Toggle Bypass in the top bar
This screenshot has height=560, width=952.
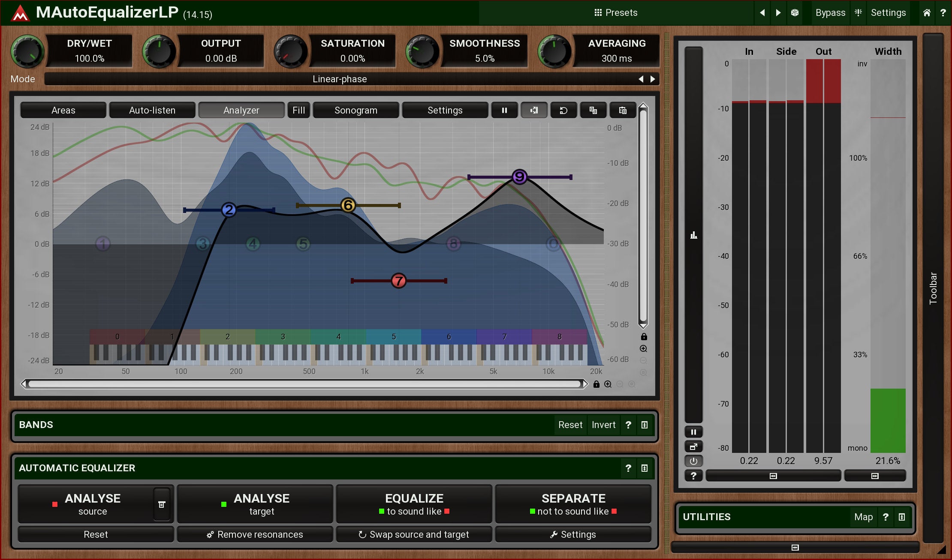(x=830, y=13)
